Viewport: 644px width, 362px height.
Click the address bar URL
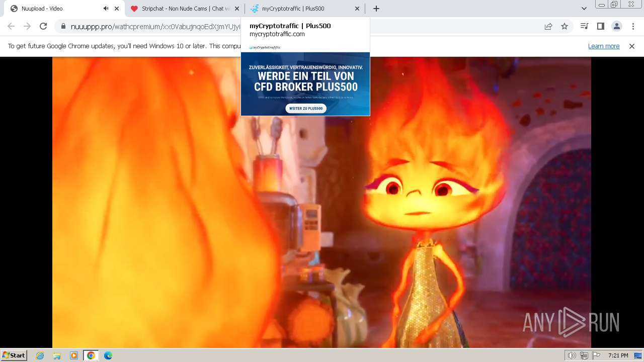click(155, 27)
